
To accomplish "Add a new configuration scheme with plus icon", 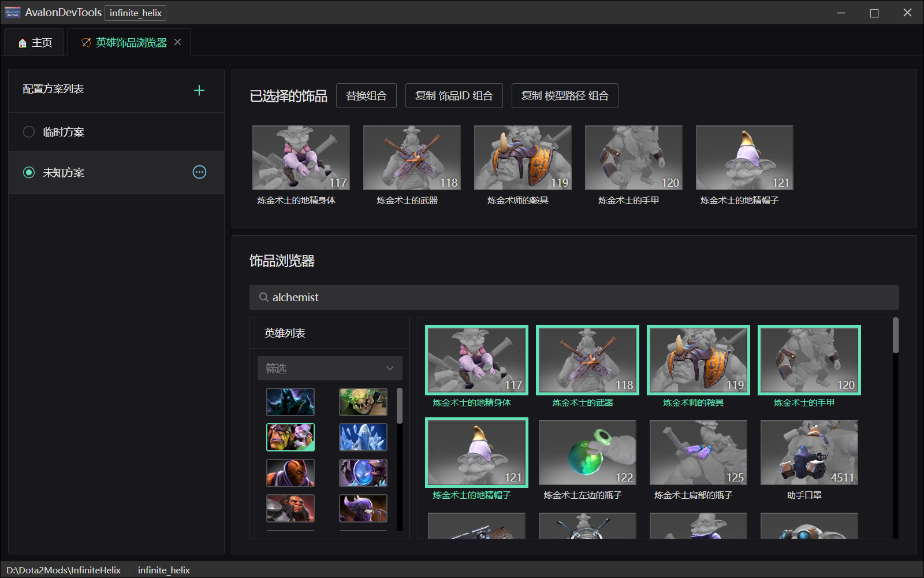I will (x=199, y=90).
